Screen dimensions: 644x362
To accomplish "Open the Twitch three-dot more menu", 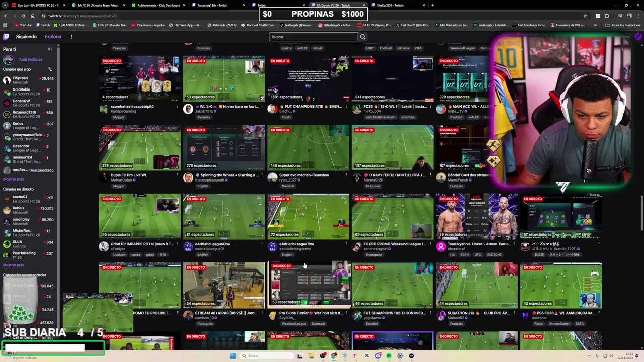I will (x=71, y=37).
